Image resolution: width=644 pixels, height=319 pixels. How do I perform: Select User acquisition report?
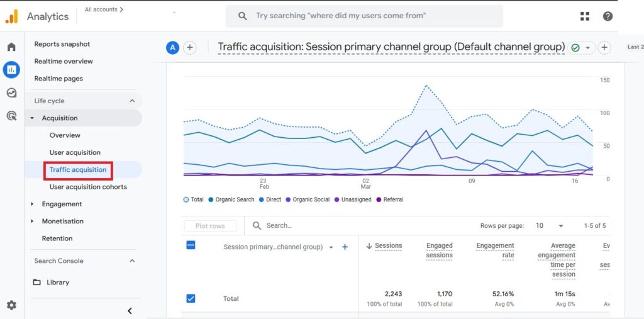click(75, 152)
